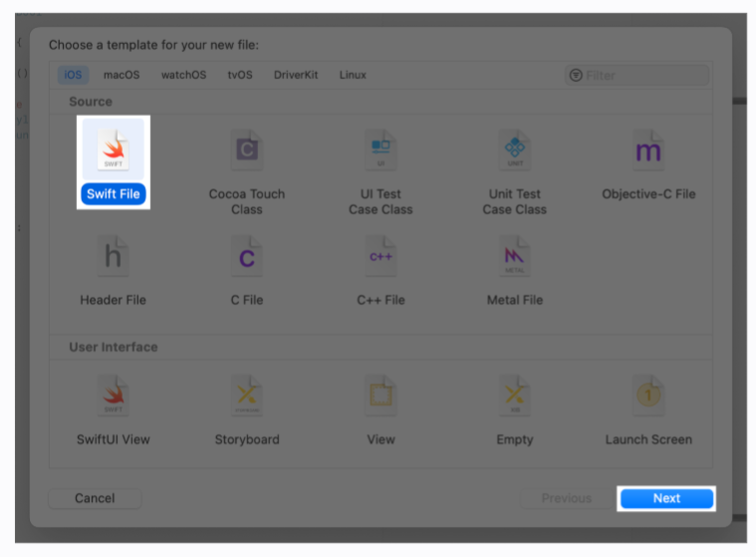Choose the C++ File template
The width and height of the screenshot is (756, 557).
tap(380, 271)
